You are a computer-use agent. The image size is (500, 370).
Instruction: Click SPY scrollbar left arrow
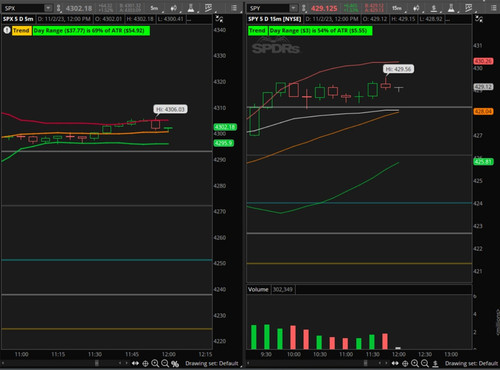[x=248, y=363]
